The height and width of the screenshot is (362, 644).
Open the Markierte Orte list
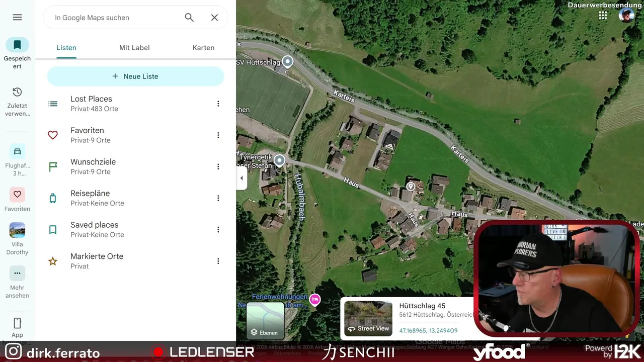pyautogui.click(x=135, y=261)
